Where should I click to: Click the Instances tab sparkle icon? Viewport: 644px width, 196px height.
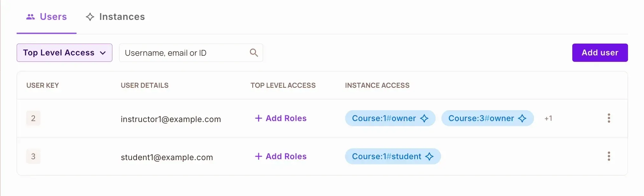tap(90, 17)
